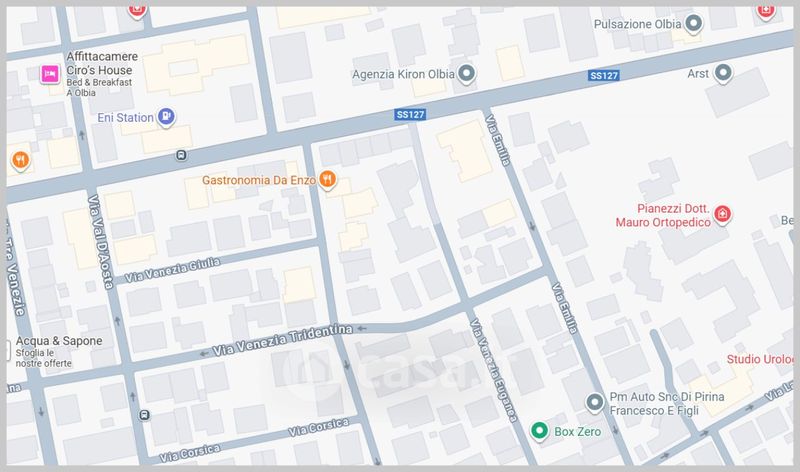
Task: Select the Via Val D'Aosta street label
Action: (101, 242)
